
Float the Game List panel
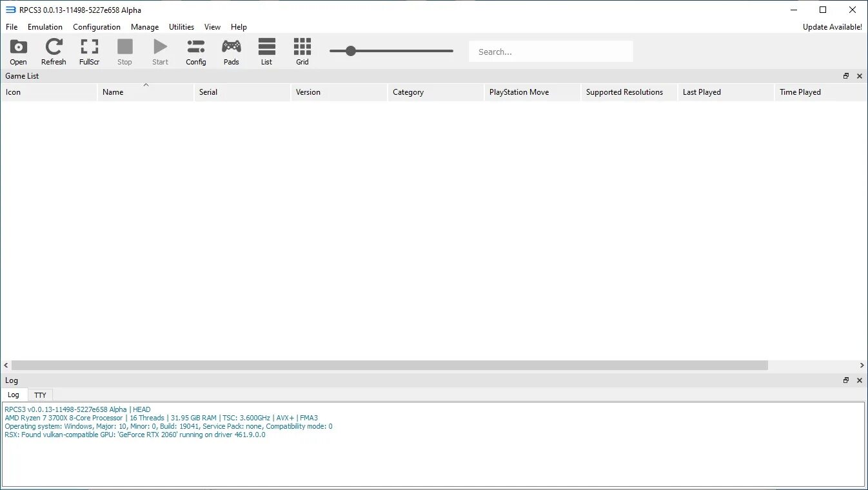click(x=846, y=76)
